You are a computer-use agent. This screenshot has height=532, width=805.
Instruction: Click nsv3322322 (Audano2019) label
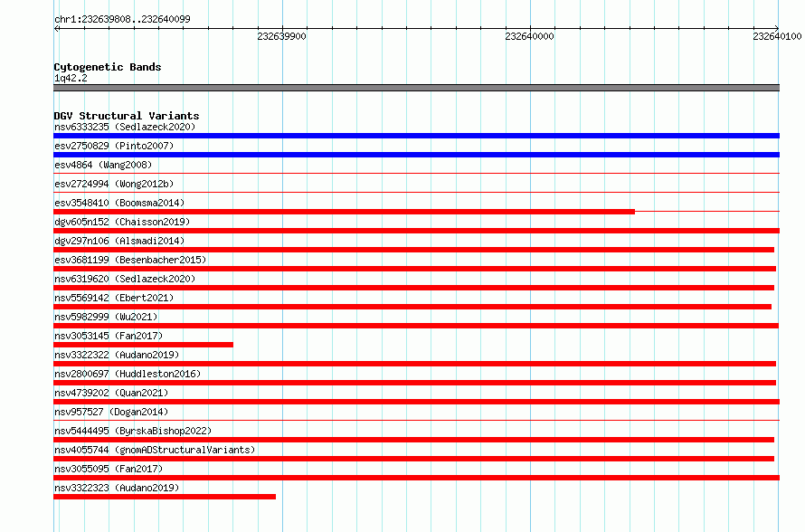coord(117,355)
